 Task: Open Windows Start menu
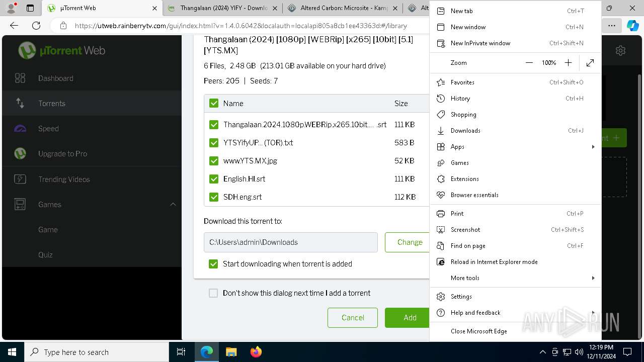(x=12, y=352)
